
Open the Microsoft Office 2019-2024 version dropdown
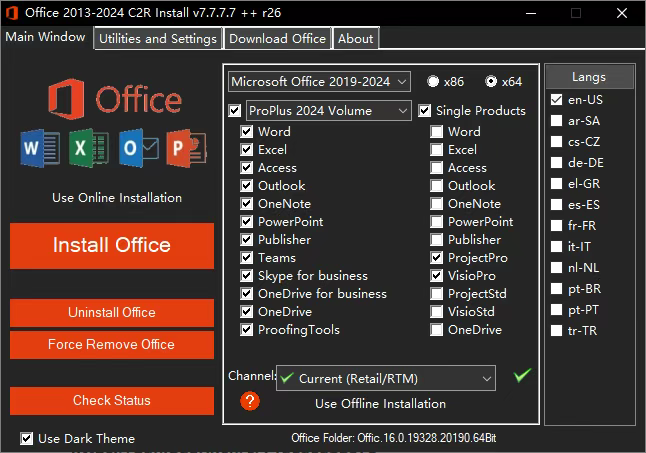[319, 81]
